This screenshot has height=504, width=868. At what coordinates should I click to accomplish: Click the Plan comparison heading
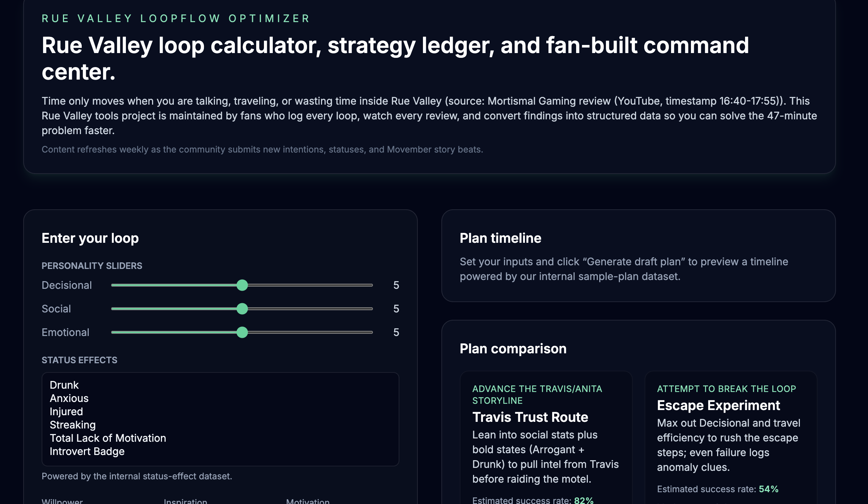coord(513,349)
